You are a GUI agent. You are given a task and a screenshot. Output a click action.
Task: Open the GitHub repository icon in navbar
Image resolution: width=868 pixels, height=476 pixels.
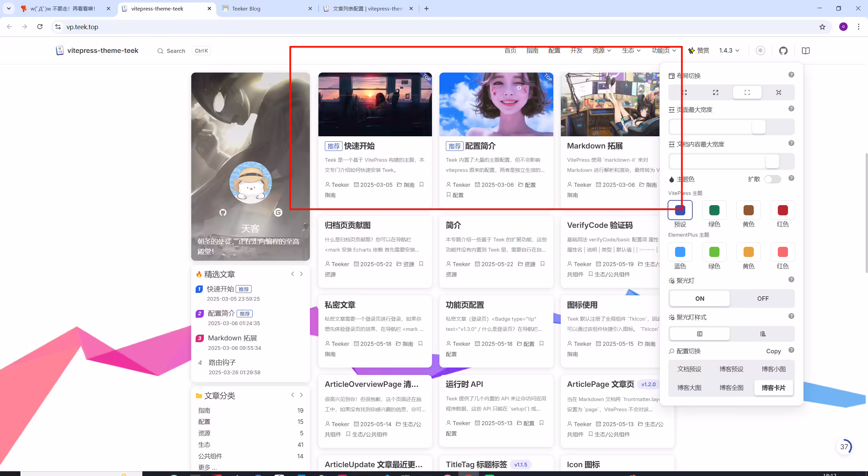click(x=783, y=51)
